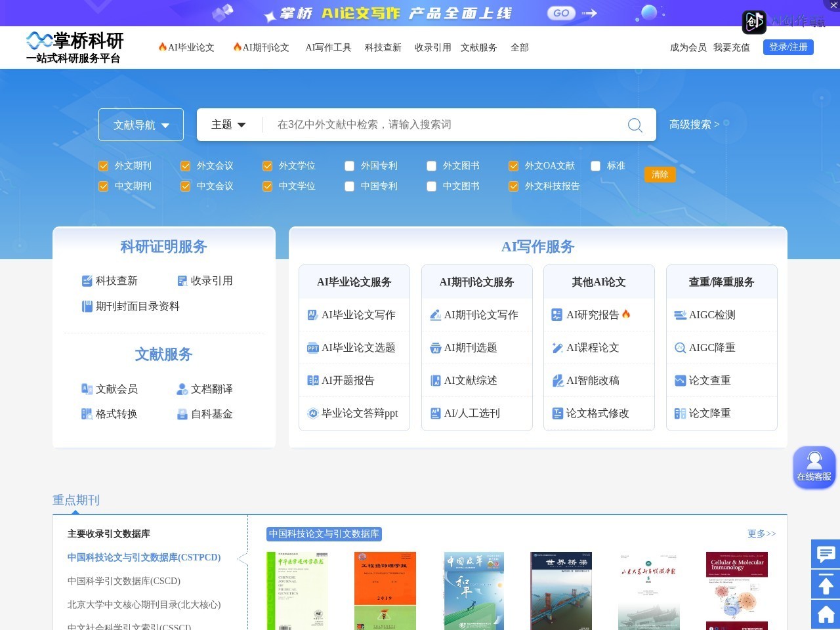Click the AI期刊论文写作 icon

[436, 315]
